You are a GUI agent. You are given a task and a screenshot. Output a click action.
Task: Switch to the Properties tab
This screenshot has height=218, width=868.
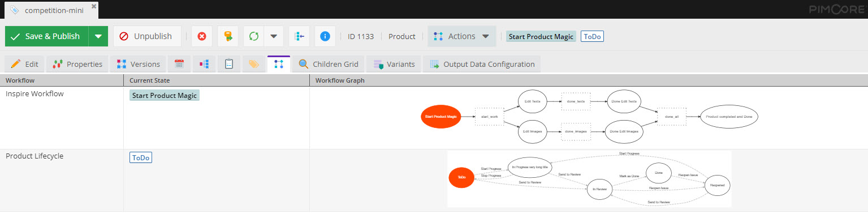coord(78,64)
